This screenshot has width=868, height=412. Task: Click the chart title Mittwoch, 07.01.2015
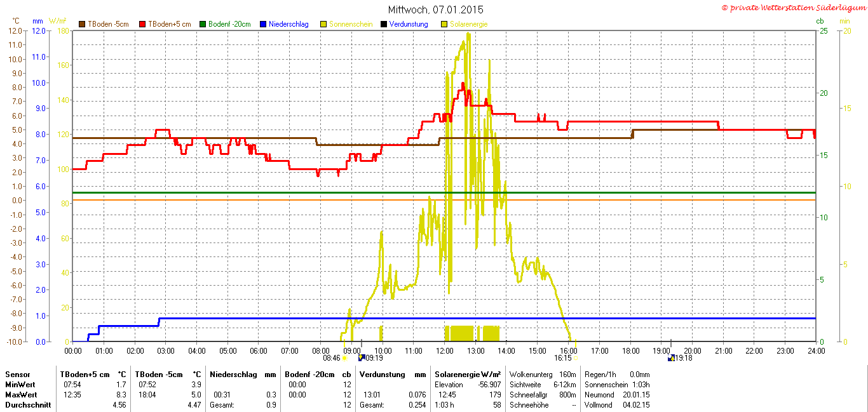[x=435, y=10]
